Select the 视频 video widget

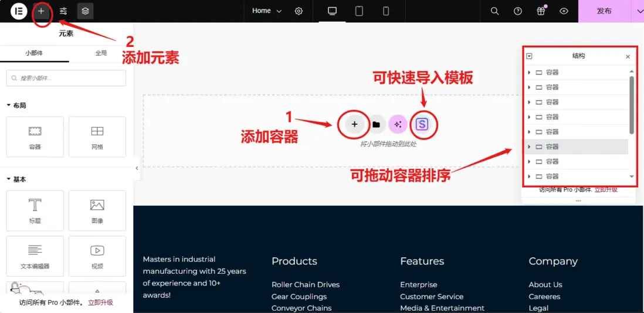tap(97, 256)
